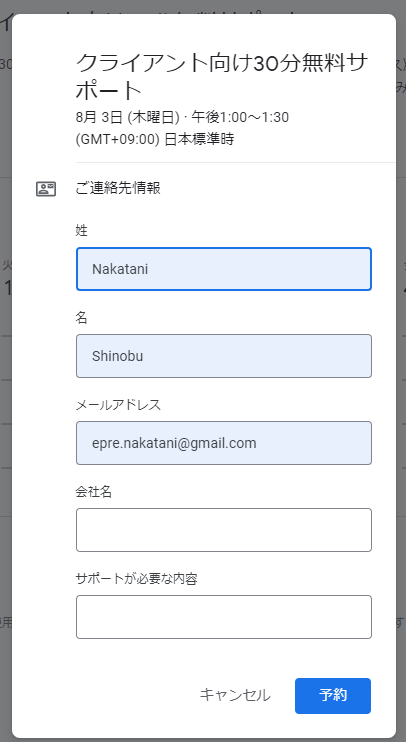Image resolution: width=406 pixels, height=742 pixels.
Task: Click the 姓 label above Nakatani
Action: click(81, 230)
